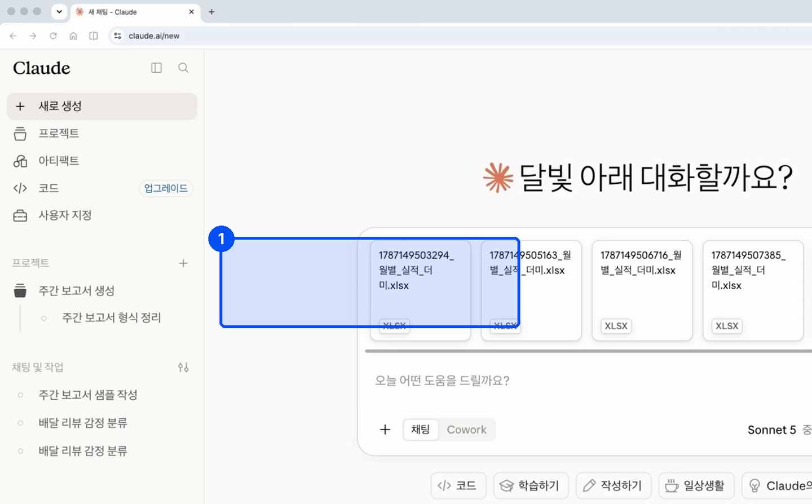
Task: Select the 새 채팅 - Claude browser tab
Action: click(135, 12)
